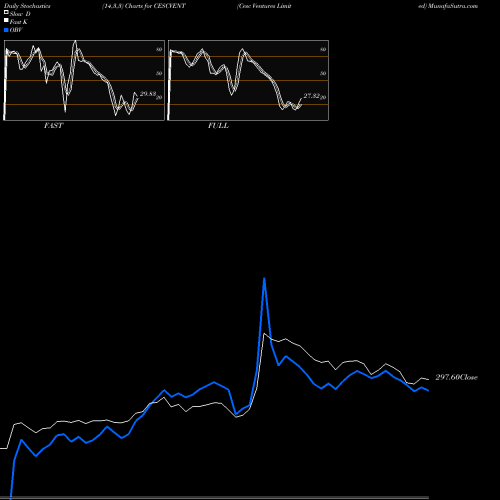The height and width of the screenshot is (500, 500).
Task: Click the 50 level label in FULL chart
Action: click(x=323, y=73)
